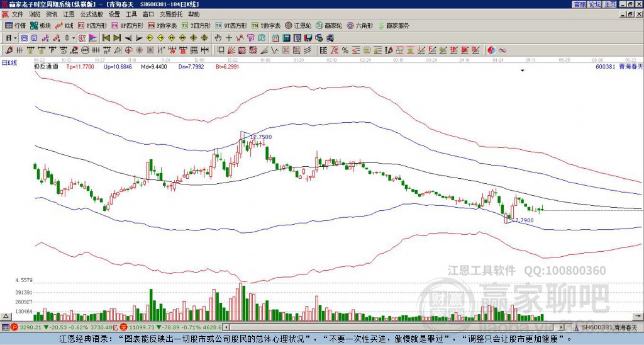Open the calculator icon

[286, 38]
